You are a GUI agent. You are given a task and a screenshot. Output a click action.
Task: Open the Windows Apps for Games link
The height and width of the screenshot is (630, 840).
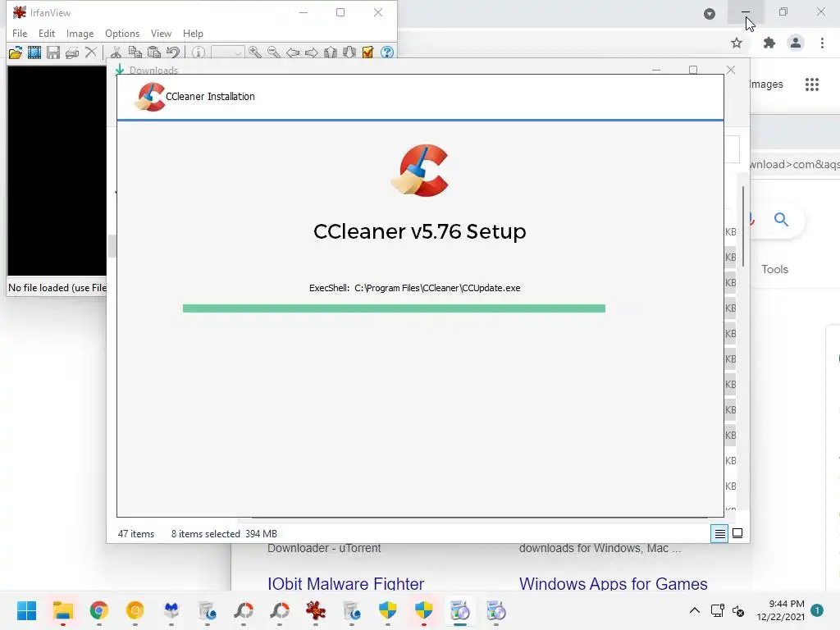613,583
